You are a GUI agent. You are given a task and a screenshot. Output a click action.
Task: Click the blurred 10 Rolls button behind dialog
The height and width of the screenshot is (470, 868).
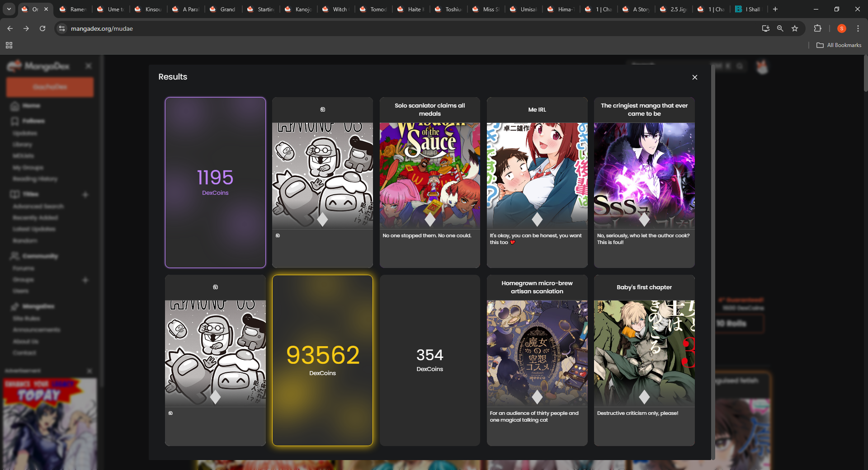pos(731,324)
